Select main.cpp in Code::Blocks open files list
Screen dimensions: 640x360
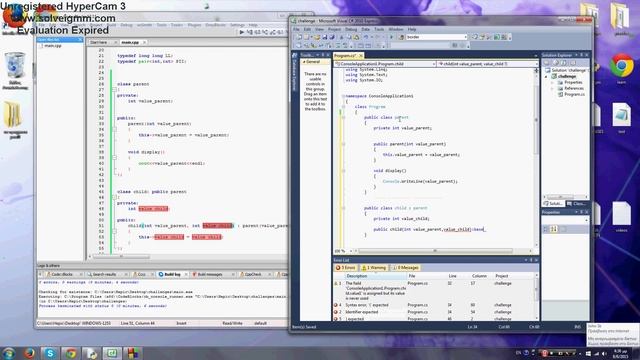[53, 46]
